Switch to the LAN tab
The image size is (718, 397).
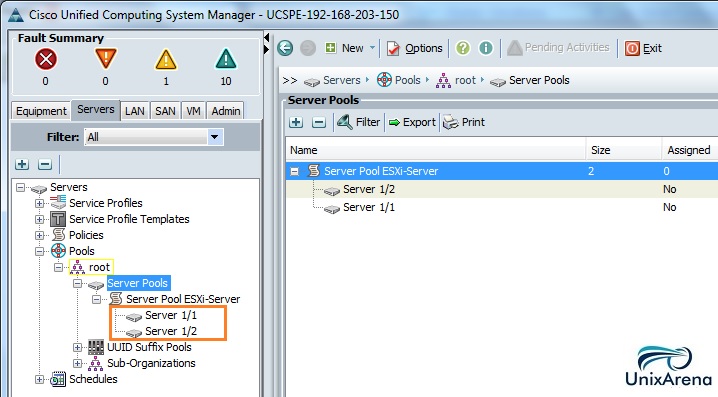[x=135, y=111]
